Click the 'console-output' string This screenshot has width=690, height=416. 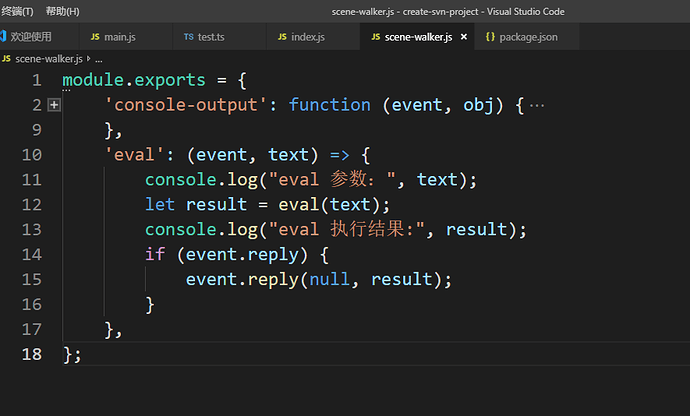pyautogui.click(x=186, y=105)
